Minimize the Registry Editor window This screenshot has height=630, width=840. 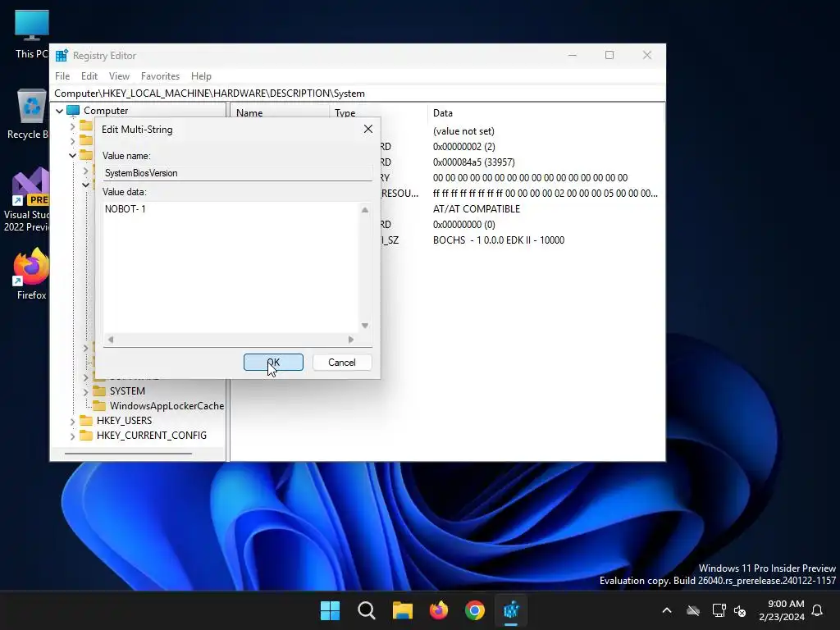click(572, 55)
